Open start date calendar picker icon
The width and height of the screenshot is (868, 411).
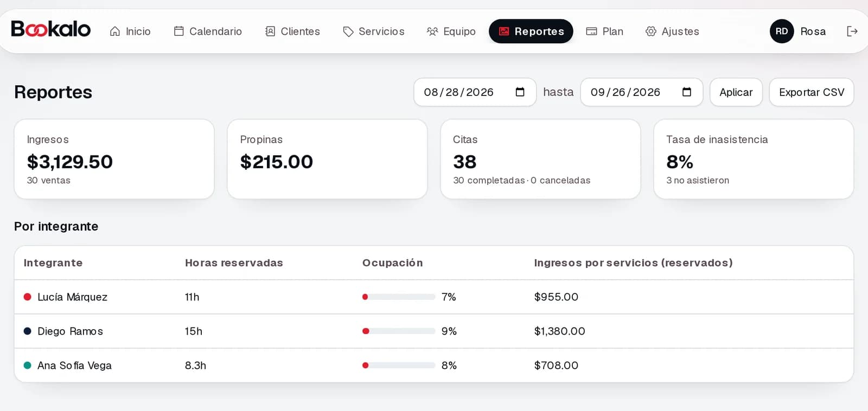point(520,92)
